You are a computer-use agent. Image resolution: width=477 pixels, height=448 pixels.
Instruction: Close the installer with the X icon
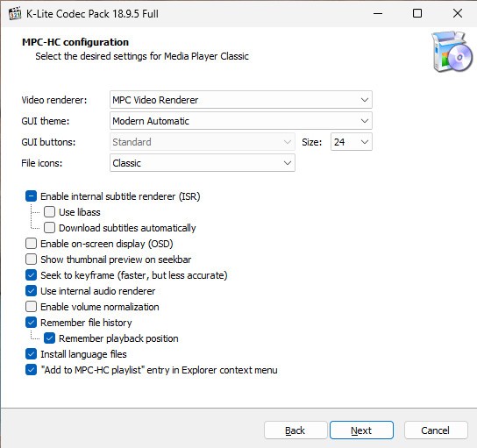click(458, 13)
